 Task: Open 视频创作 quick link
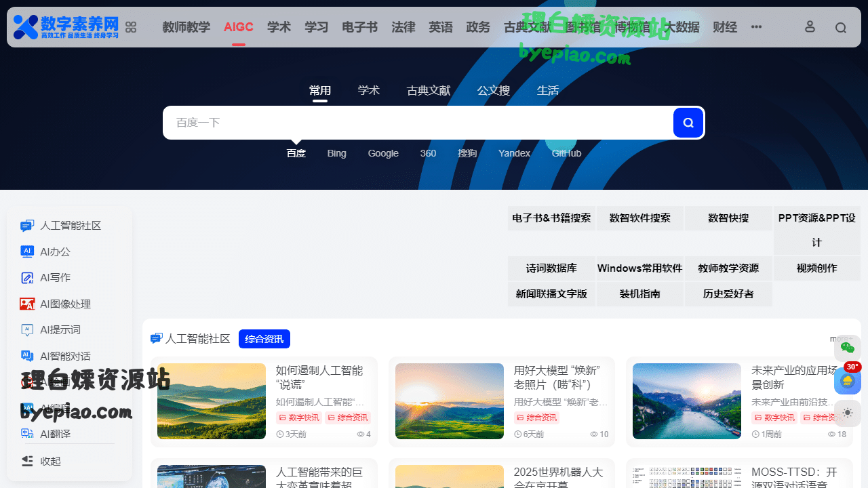pyautogui.click(x=817, y=268)
